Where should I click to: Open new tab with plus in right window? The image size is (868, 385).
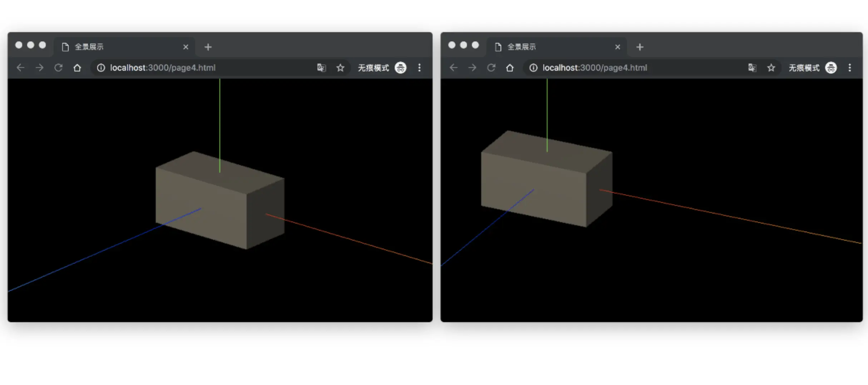[640, 47]
